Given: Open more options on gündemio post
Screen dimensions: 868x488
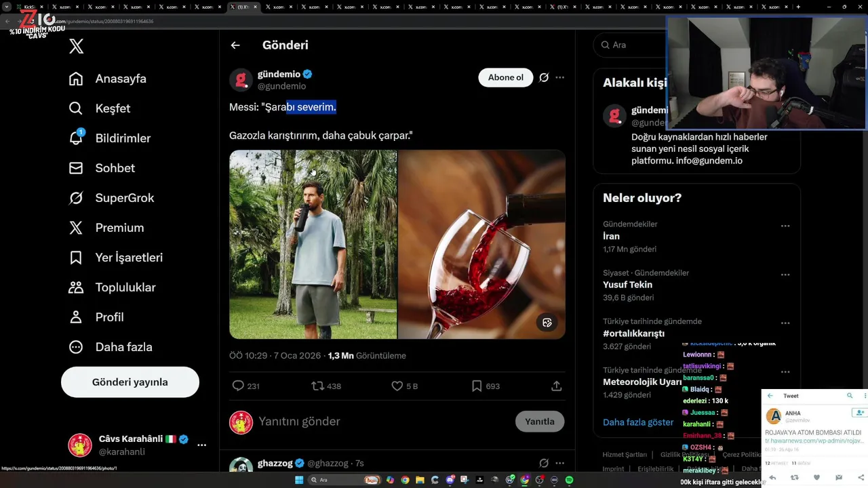Looking at the screenshot, I should (x=560, y=77).
